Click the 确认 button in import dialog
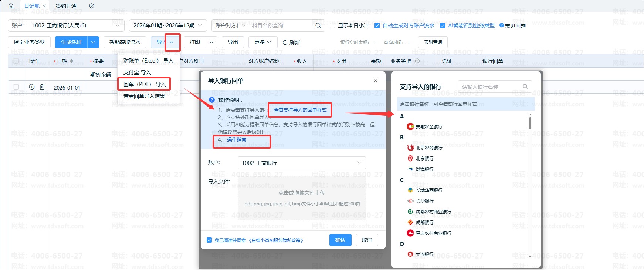Image resolution: width=644 pixels, height=270 pixels. pyautogui.click(x=340, y=240)
